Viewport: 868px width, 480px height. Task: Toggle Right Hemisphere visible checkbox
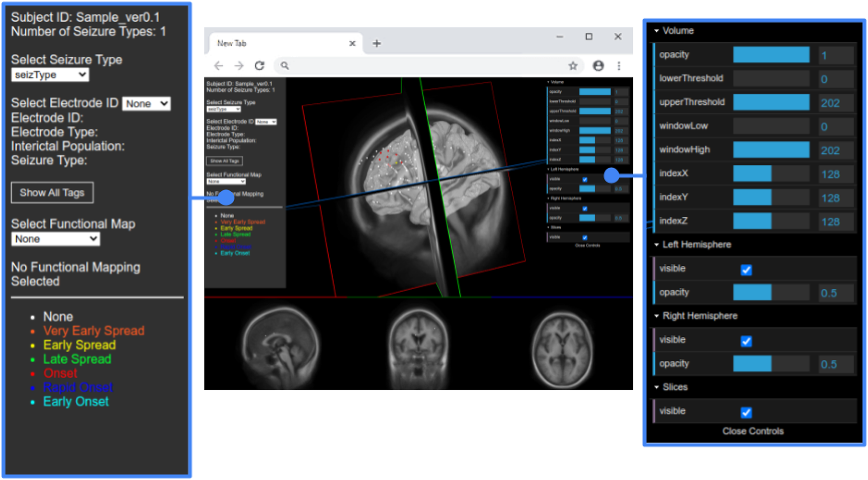coord(746,341)
